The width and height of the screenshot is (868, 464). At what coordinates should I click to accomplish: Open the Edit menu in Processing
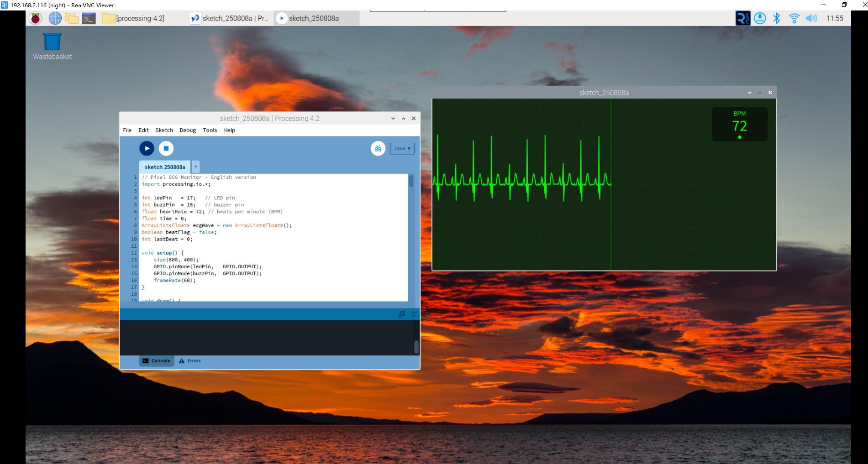coord(143,130)
